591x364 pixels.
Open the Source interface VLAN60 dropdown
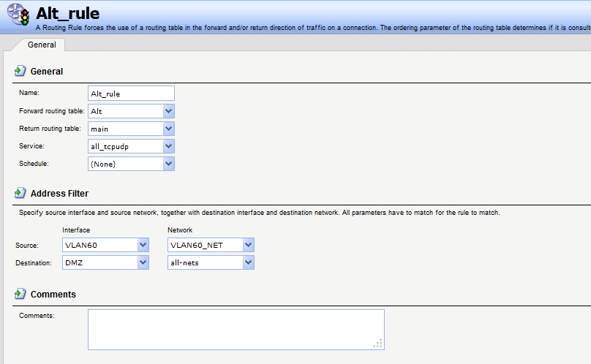pos(142,245)
